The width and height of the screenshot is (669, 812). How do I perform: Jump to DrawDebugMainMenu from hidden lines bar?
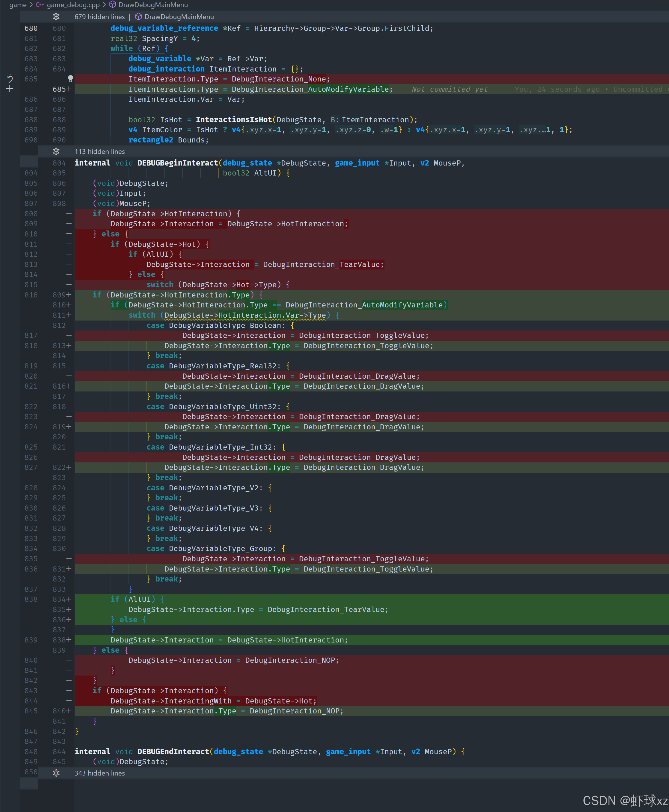(179, 17)
